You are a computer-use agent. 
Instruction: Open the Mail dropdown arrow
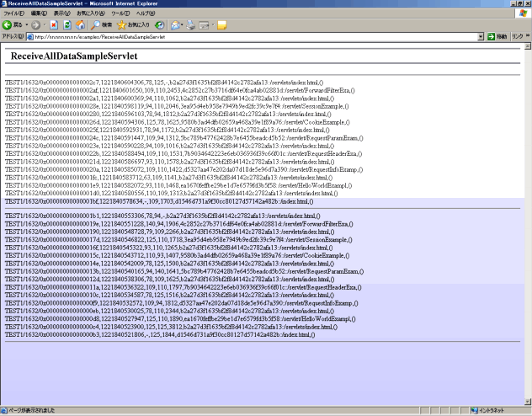[182, 24]
